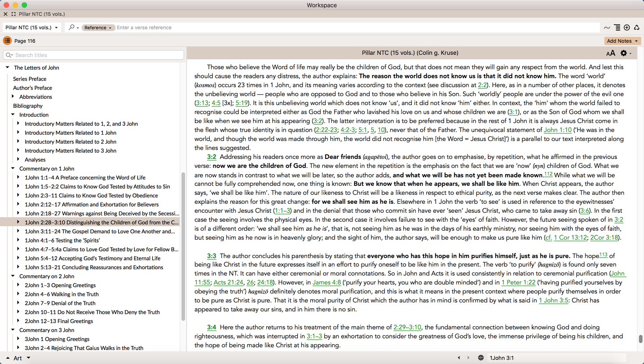Viewport: 644px width, 364px height.
Task: Expand 1John 4:1–6 Testing the 'Spirits'
Action: coord(18,240)
